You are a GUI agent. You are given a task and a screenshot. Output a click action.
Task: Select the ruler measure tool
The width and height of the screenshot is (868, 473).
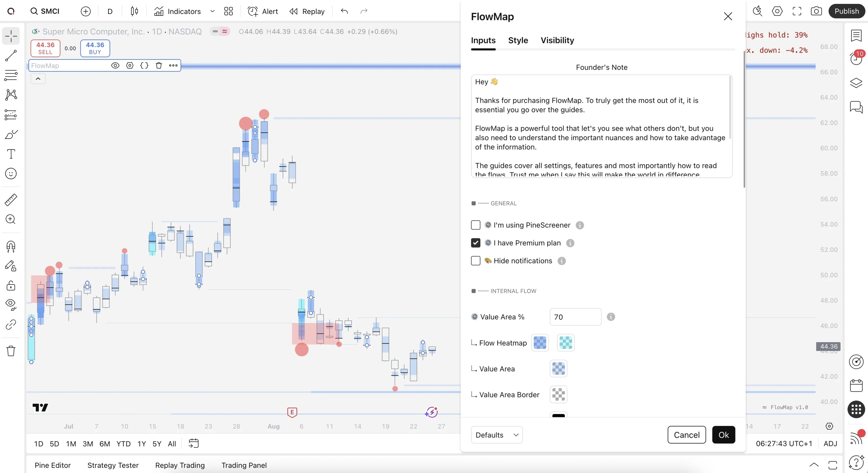pos(11,200)
